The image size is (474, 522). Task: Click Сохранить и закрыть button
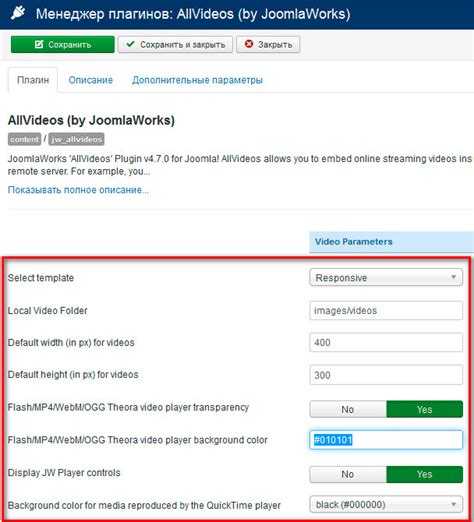(175, 44)
